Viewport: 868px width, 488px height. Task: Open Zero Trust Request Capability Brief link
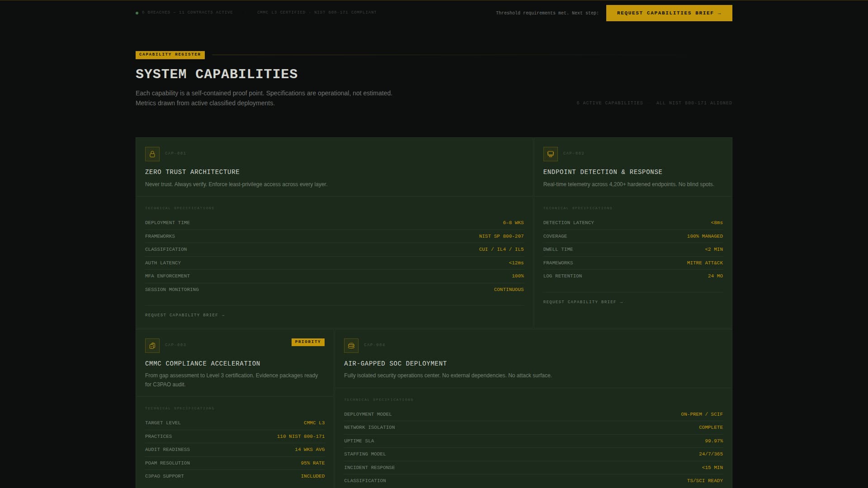click(185, 315)
